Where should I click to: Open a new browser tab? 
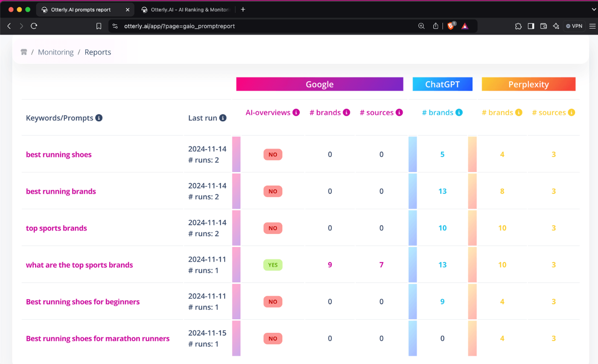(243, 10)
